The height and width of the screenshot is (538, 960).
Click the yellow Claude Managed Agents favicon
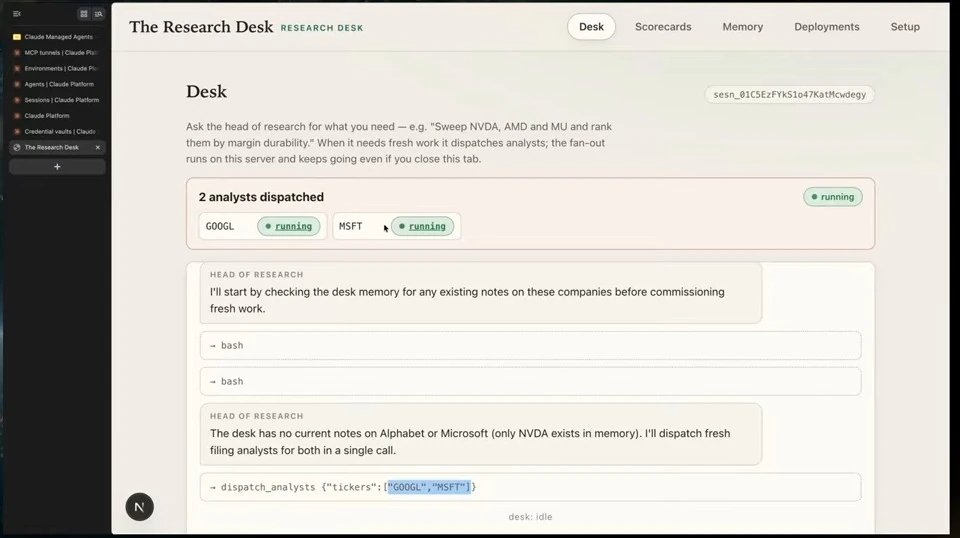pos(17,37)
